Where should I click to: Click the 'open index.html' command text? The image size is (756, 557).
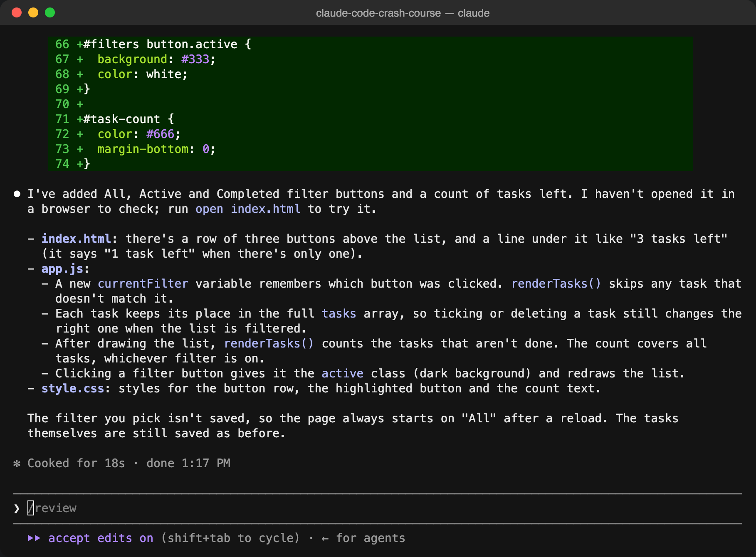click(248, 209)
